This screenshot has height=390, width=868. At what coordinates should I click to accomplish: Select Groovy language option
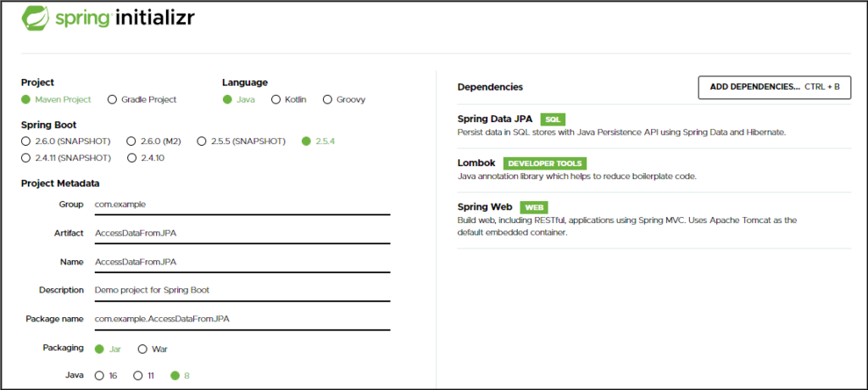click(327, 100)
